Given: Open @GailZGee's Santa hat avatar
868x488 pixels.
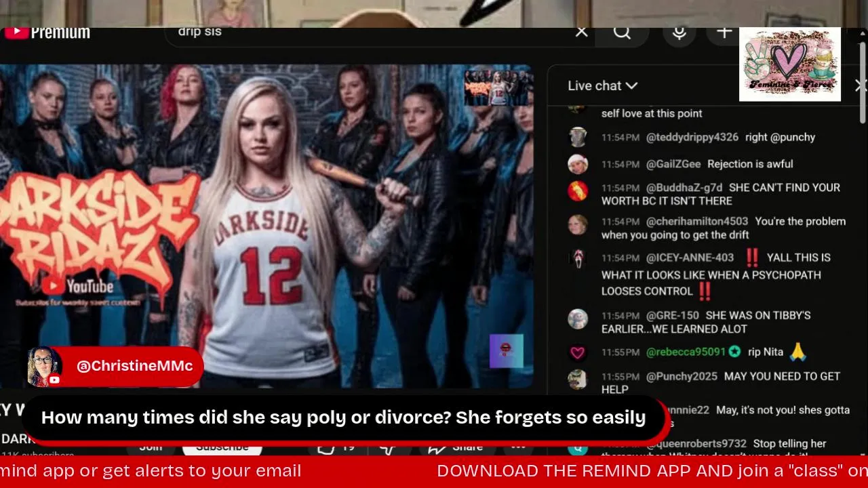Looking at the screenshot, I should [x=578, y=164].
